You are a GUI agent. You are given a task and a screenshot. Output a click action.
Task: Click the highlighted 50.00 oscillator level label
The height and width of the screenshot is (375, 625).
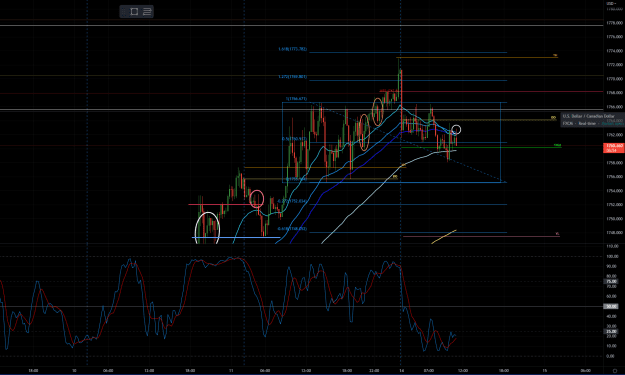[611, 306]
